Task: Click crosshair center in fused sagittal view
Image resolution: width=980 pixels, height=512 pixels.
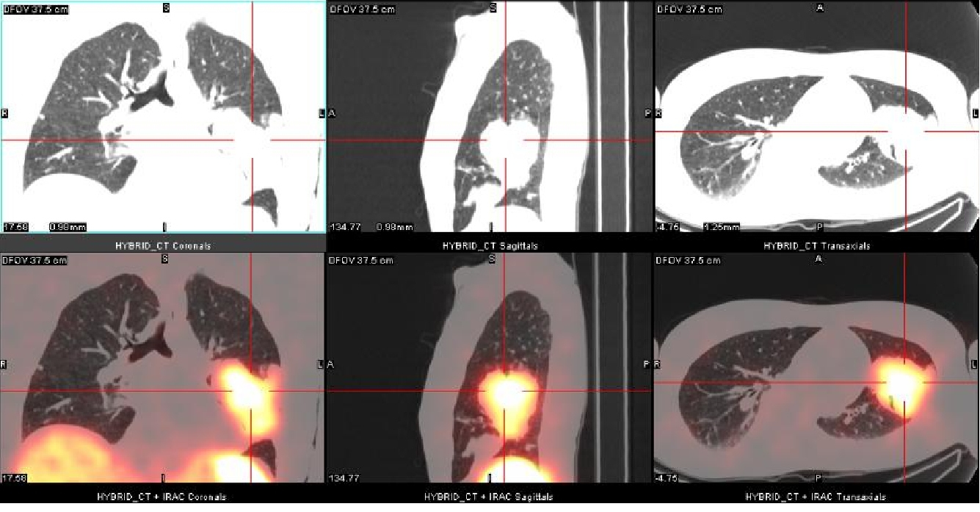Action: tap(505, 391)
